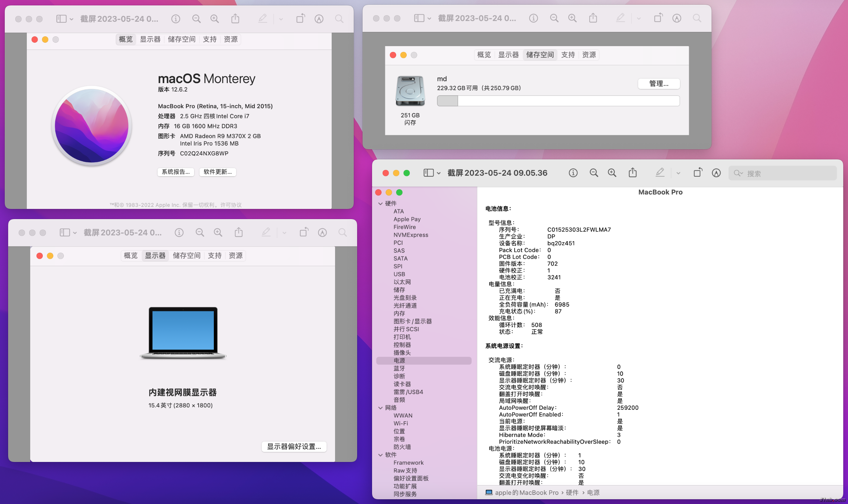The image size is (848, 504).
Task: Toggle the markup pen in the 09.05.36 window
Action: pyautogui.click(x=659, y=173)
